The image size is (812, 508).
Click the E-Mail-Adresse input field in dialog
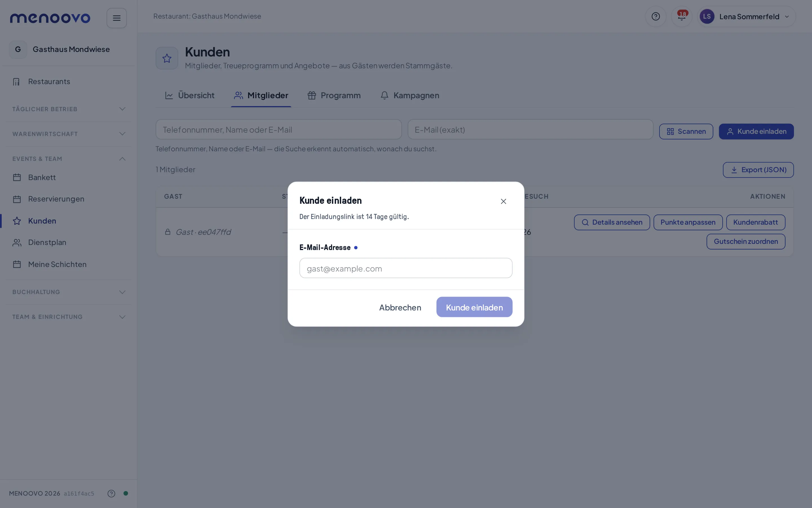(406, 268)
